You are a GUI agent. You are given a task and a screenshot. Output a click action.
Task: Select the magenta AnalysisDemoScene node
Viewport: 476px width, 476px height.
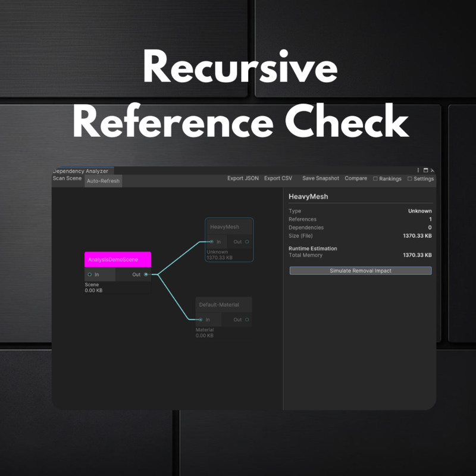[117, 259]
